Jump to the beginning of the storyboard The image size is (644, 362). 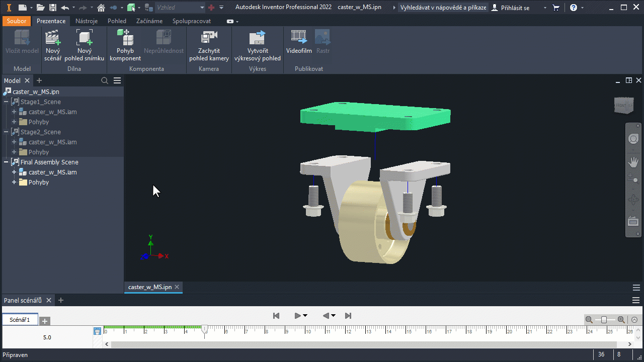pos(276,316)
